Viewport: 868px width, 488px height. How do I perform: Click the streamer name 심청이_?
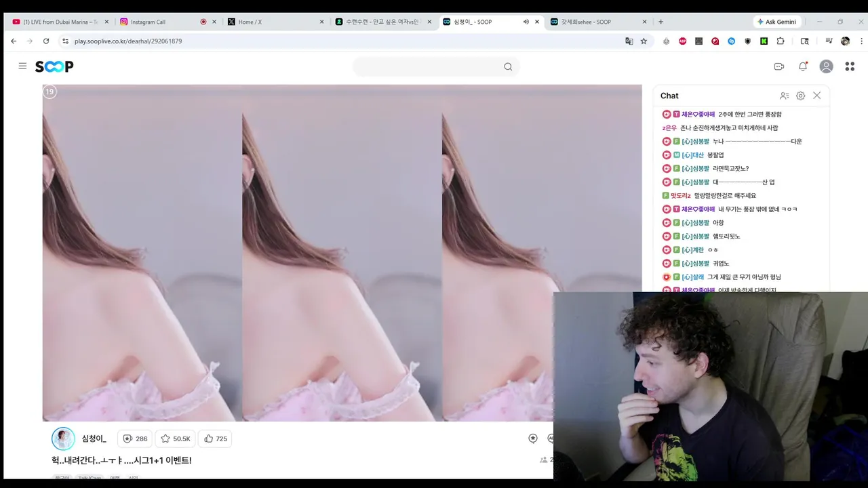[94, 439]
